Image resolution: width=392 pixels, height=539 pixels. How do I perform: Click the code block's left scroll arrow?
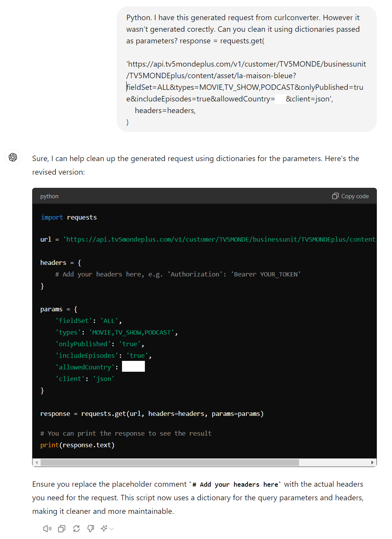pyautogui.click(x=37, y=462)
